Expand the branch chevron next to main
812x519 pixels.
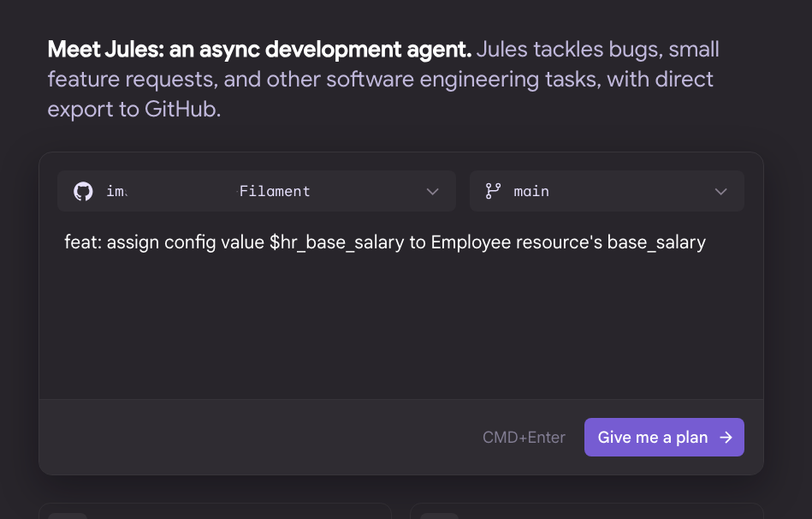tap(720, 192)
